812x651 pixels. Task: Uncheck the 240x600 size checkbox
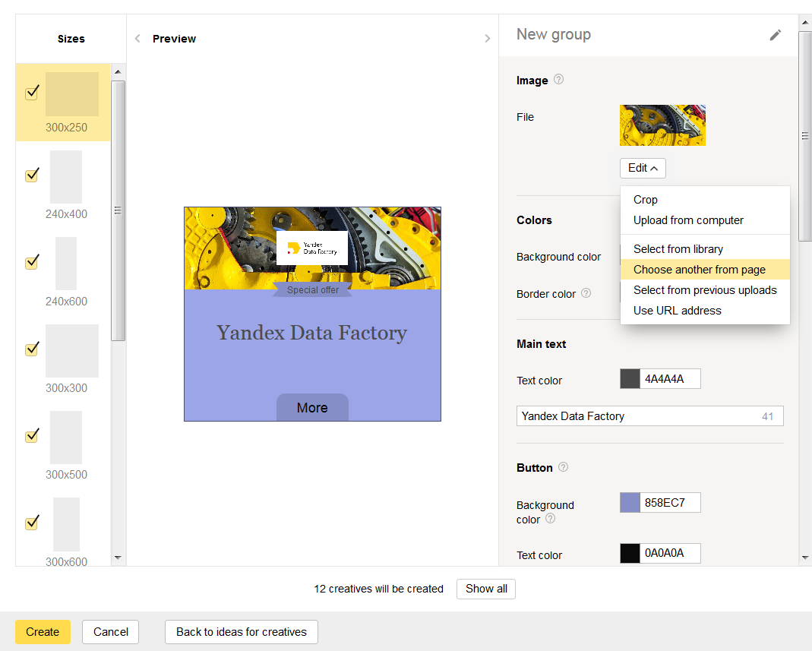(32, 262)
